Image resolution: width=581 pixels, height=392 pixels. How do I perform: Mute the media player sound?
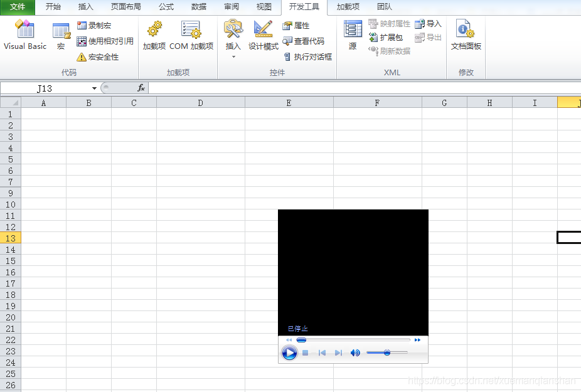(x=355, y=352)
